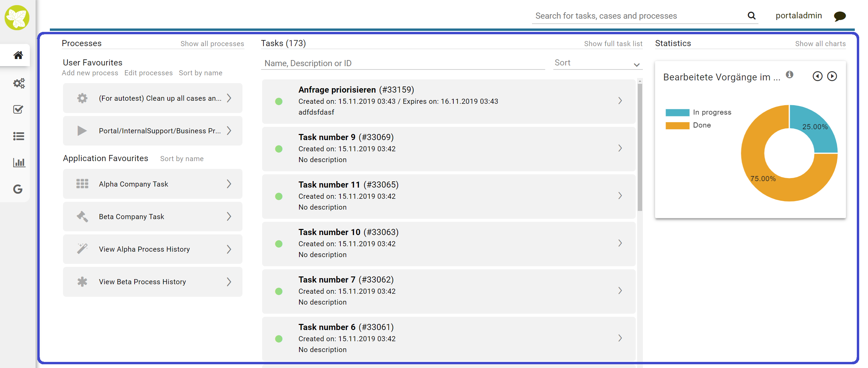Expand chevron on View Alpha Process History
This screenshot has height=368, width=868.
[x=229, y=249]
